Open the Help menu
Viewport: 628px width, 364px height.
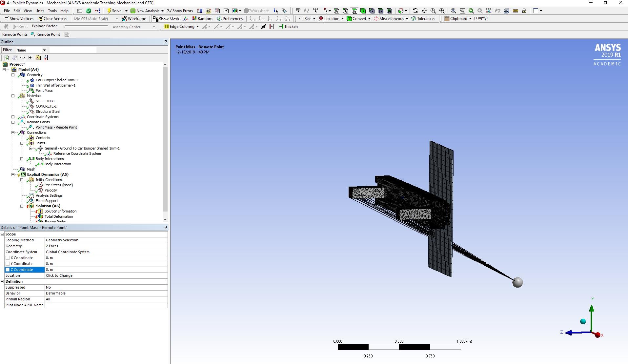[65, 11]
